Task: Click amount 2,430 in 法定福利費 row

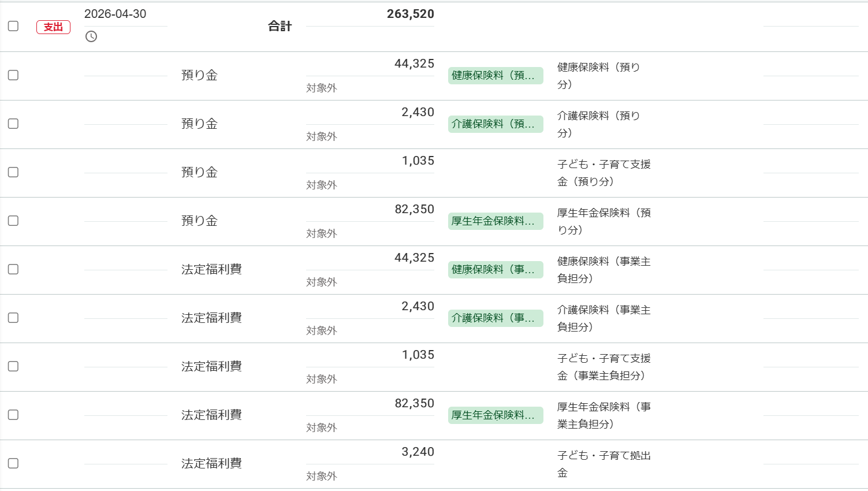Action: tap(418, 306)
